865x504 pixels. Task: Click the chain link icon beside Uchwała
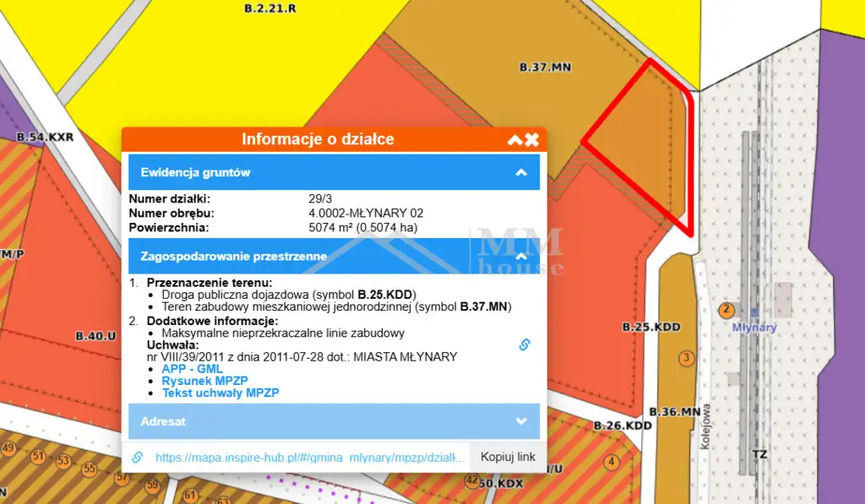tap(525, 344)
